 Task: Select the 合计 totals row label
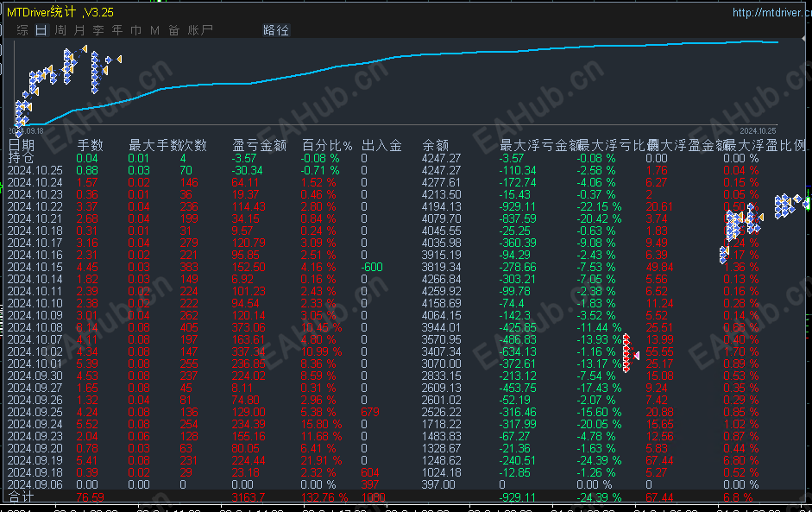[x=22, y=496]
